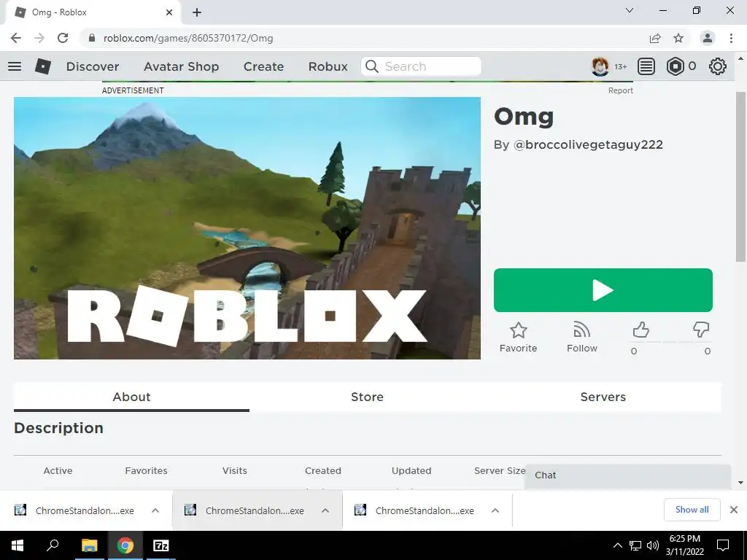Click the scrollbar down arrow

tap(740, 483)
